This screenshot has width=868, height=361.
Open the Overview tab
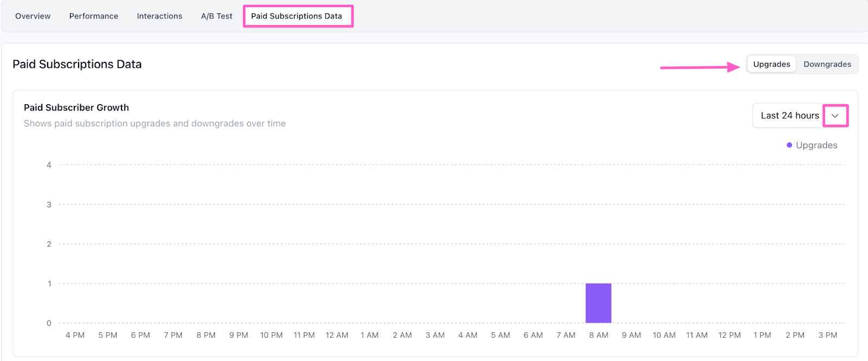click(33, 16)
